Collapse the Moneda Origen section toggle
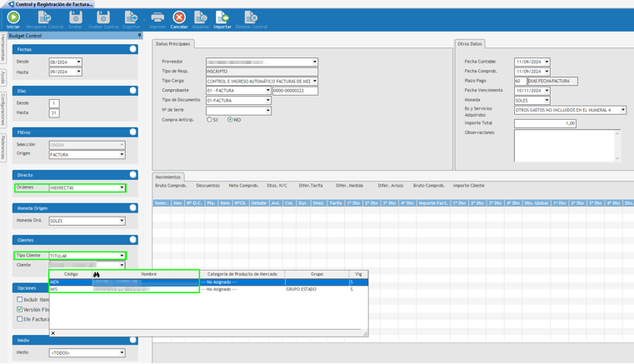The image size is (634, 364). 132,207
